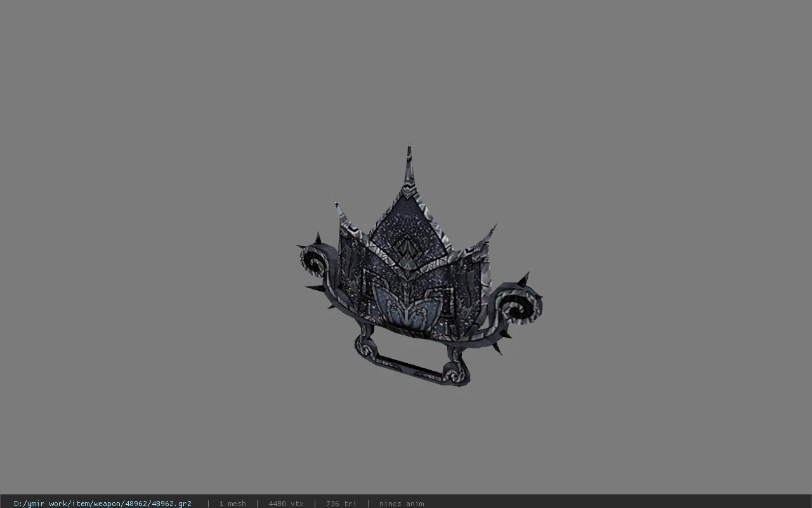Click the '4400 vtx' vertex count
The image size is (812, 508).
coord(286,504)
